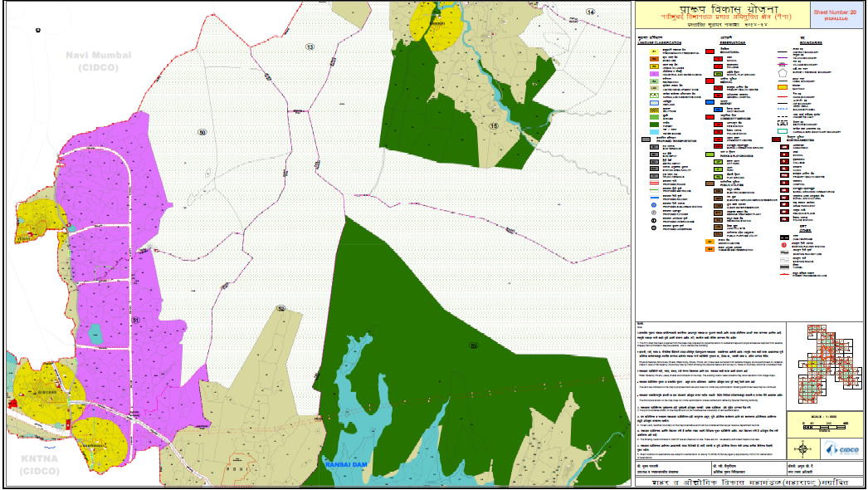Click the proposed roads red line symbol
The height and width of the screenshot is (490, 868).
click(654, 183)
